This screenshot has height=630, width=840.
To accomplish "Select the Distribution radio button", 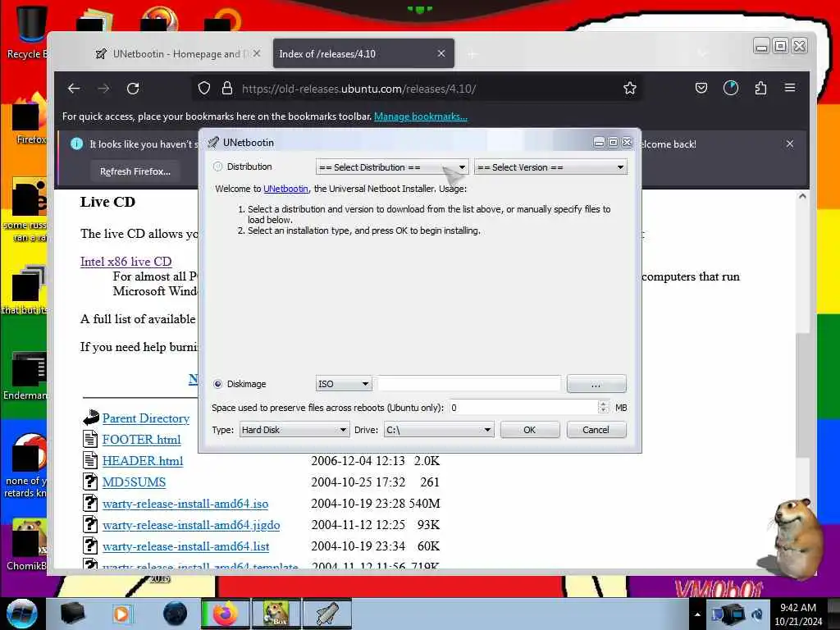I will tap(217, 167).
